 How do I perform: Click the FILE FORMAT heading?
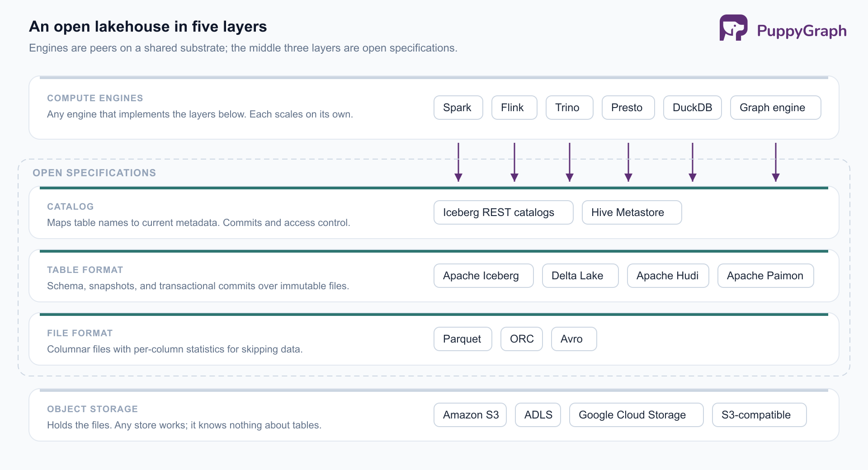pos(80,333)
